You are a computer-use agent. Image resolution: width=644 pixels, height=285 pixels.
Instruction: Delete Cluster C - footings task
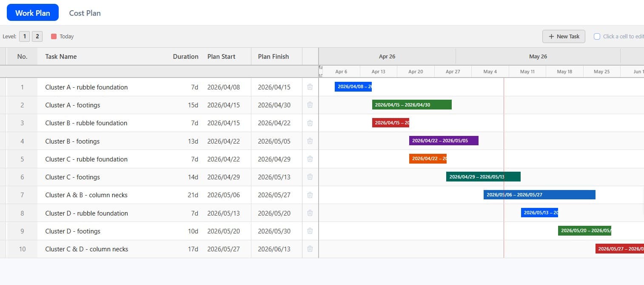pos(310,177)
